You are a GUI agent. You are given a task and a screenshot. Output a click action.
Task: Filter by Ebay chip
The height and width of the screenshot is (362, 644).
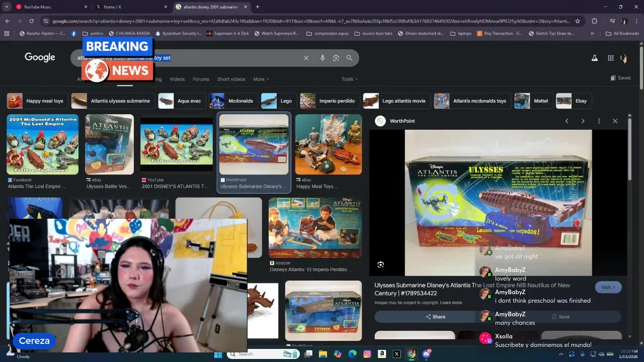[x=574, y=101]
